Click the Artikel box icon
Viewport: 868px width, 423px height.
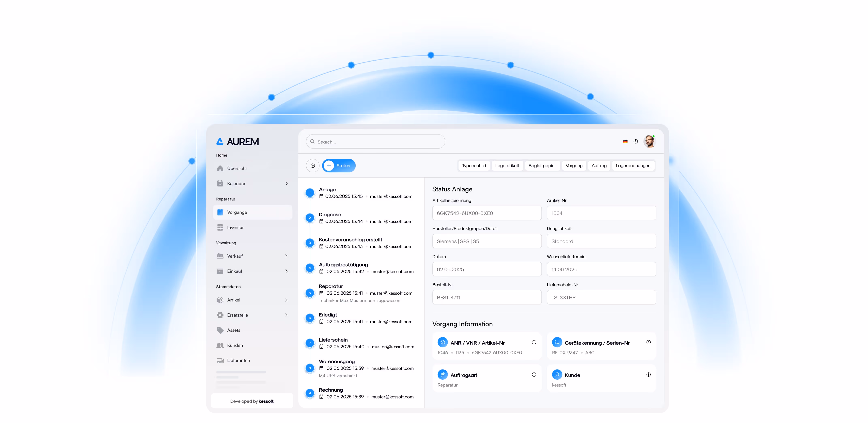(220, 300)
